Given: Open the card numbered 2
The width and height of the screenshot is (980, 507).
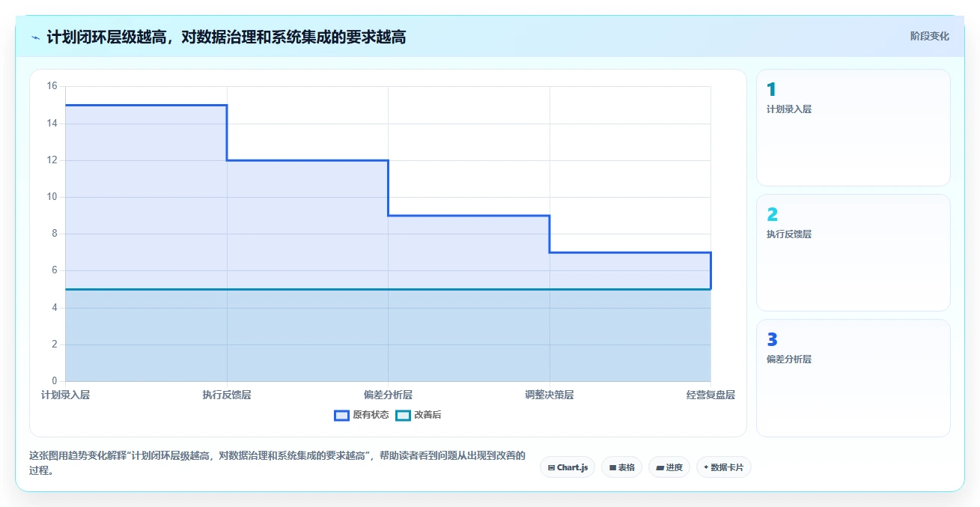Looking at the screenshot, I should [x=853, y=252].
